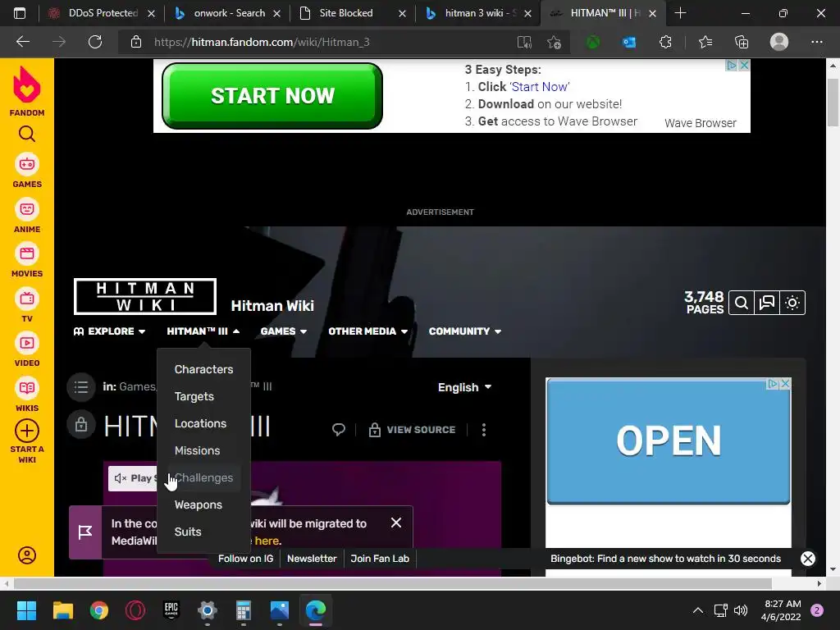Screen dimensions: 840x630
Task: Click the blue OPEN ad button
Action: (x=668, y=441)
